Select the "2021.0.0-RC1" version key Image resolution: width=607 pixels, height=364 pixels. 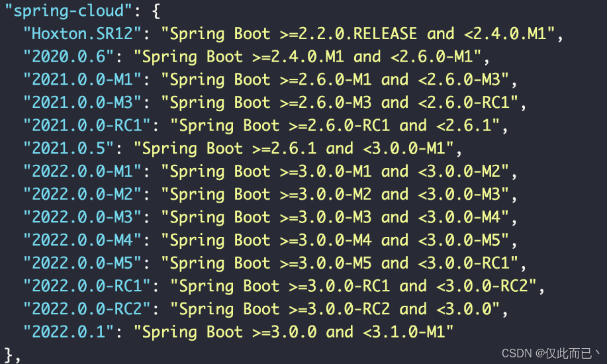(x=87, y=125)
